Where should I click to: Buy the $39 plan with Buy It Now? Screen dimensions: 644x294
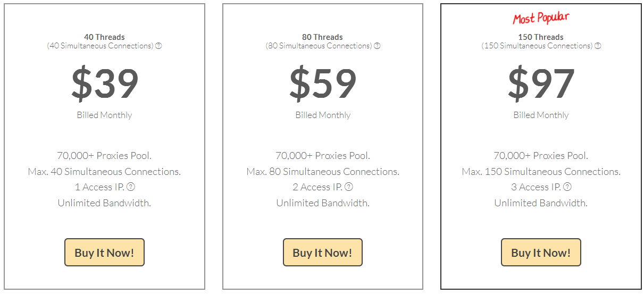104,253
